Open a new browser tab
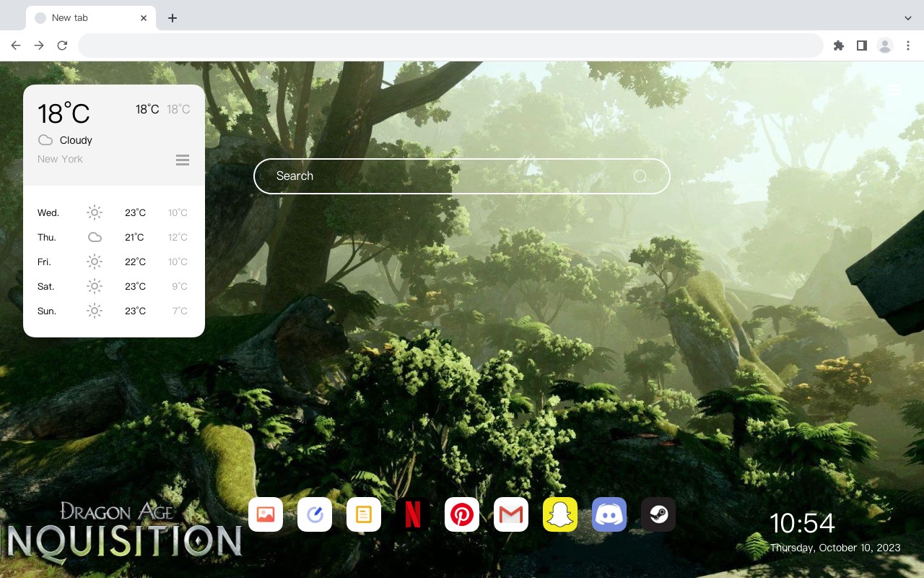The image size is (924, 578). (172, 18)
